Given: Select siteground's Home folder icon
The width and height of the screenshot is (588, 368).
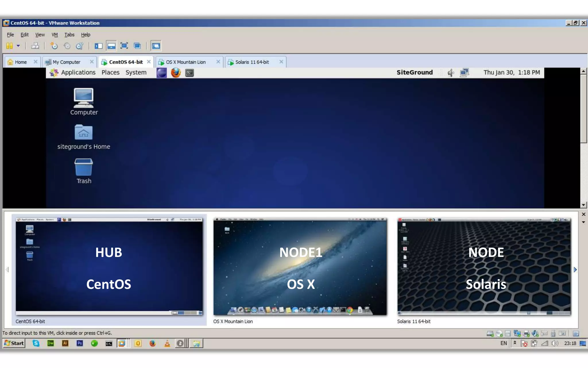Looking at the screenshot, I should [x=84, y=137].
